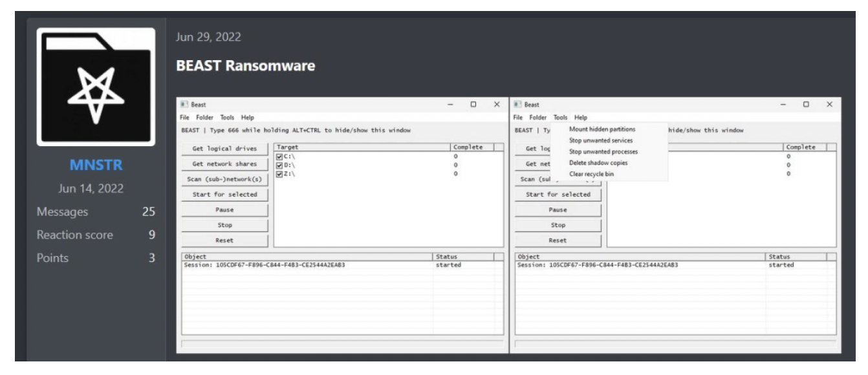Click the BEAST hint text in left window
Image resolution: width=868 pixels, height=375 pixels.
(296, 129)
